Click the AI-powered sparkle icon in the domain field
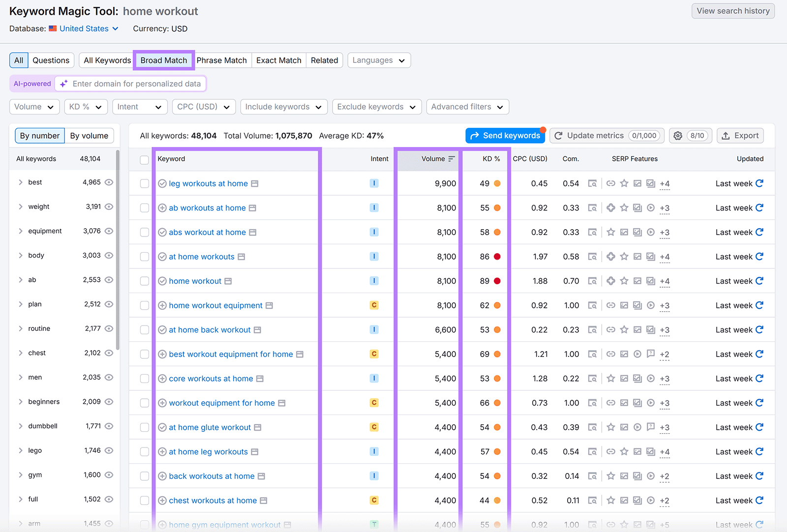This screenshot has height=532, width=787. [x=63, y=84]
